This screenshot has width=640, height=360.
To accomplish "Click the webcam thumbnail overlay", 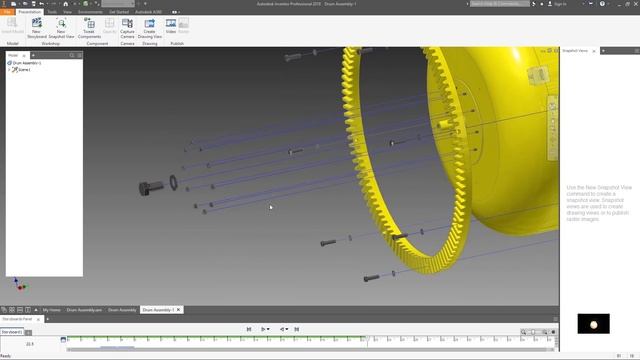I will pos(593,324).
